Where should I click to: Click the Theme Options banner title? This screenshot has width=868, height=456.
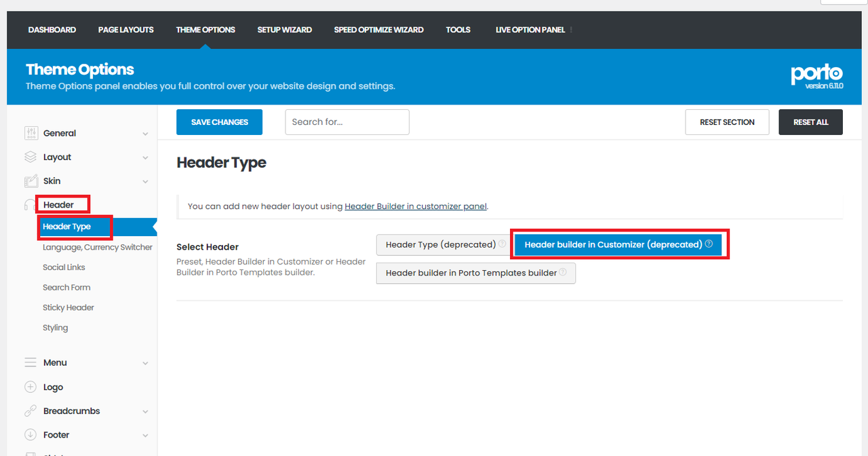point(80,69)
